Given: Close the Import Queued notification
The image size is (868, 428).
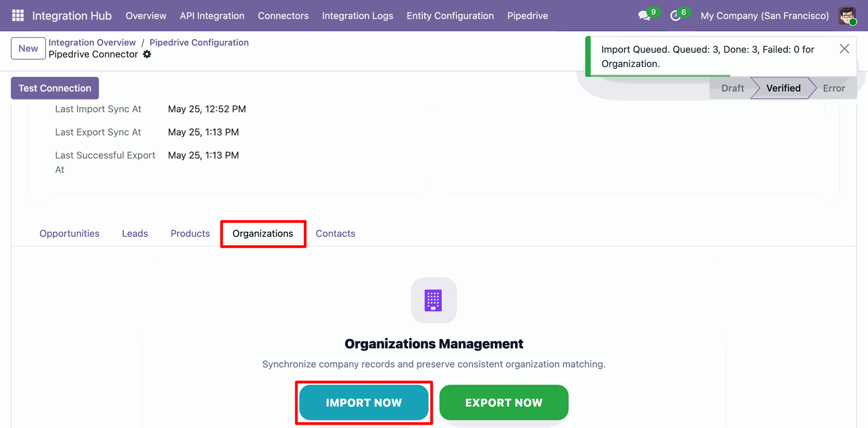Looking at the screenshot, I should pyautogui.click(x=844, y=49).
